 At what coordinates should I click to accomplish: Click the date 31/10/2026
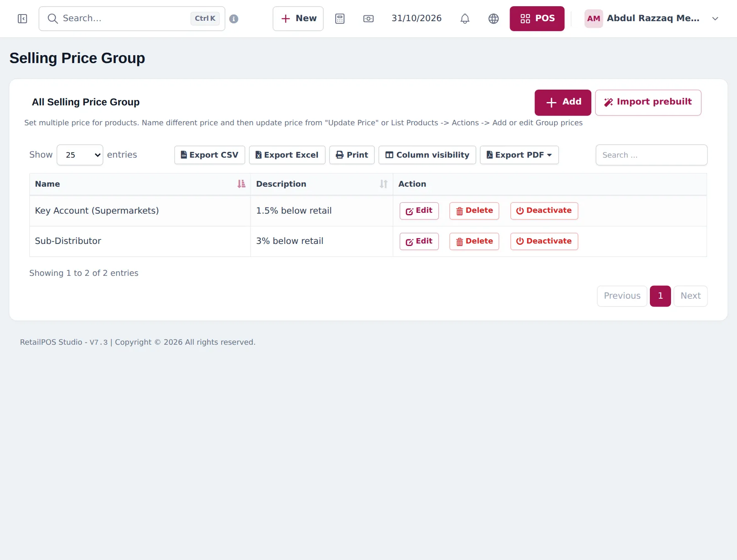pos(417,18)
